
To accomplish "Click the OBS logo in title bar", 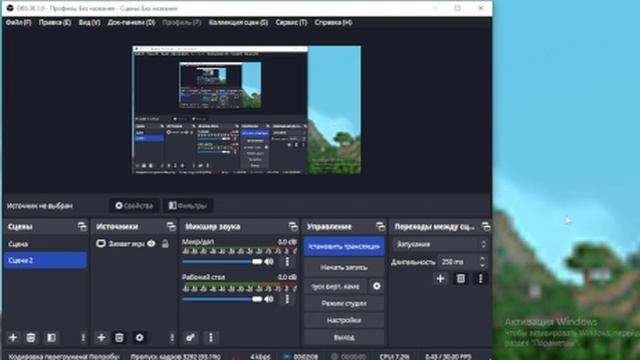I will click(10, 8).
